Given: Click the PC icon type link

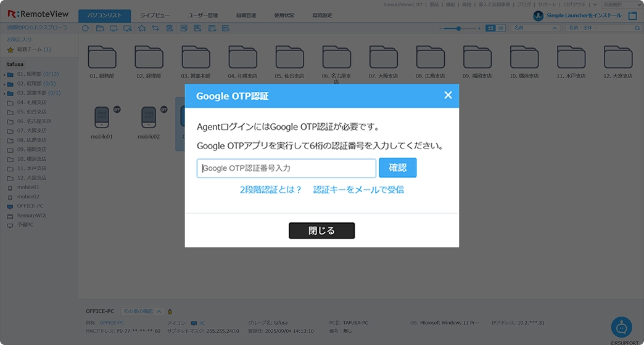Looking at the screenshot, I should [x=202, y=323].
